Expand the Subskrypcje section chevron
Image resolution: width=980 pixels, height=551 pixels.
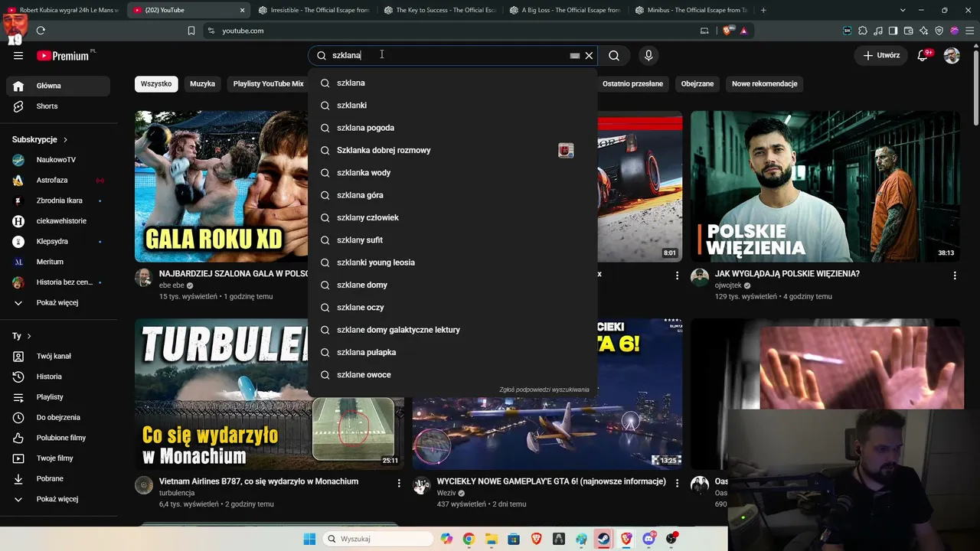coord(65,140)
